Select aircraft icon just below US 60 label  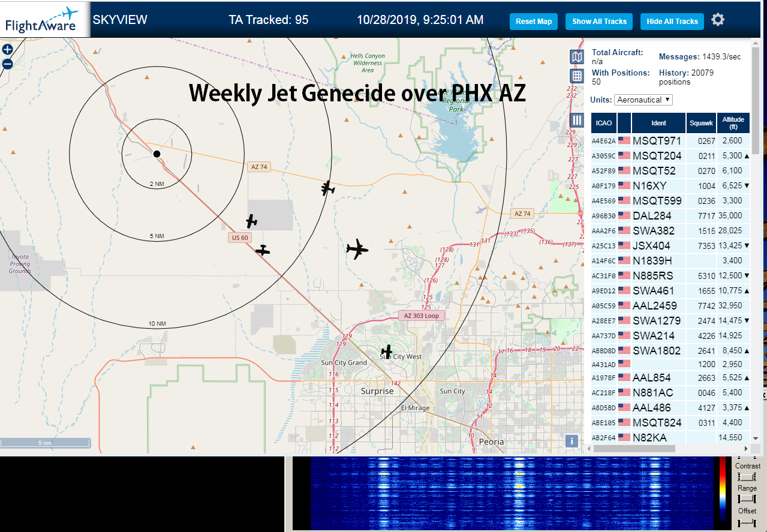pyautogui.click(x=263, y=251)
